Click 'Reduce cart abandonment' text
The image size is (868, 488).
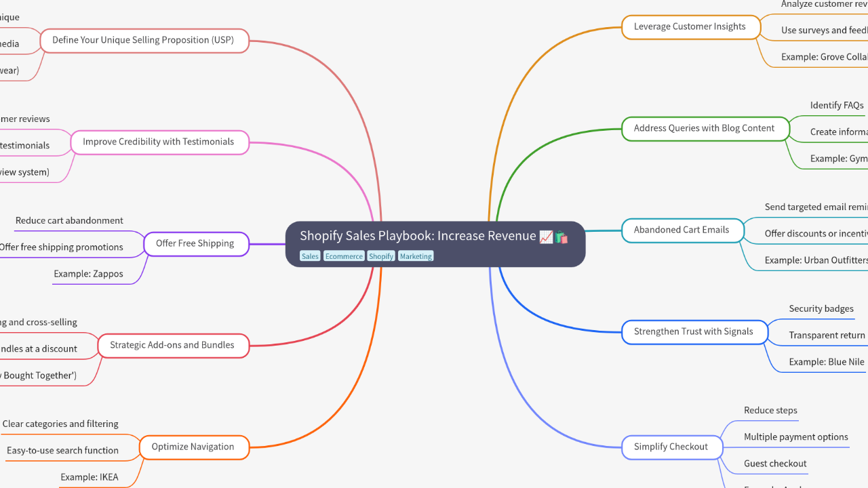[69, 220]
